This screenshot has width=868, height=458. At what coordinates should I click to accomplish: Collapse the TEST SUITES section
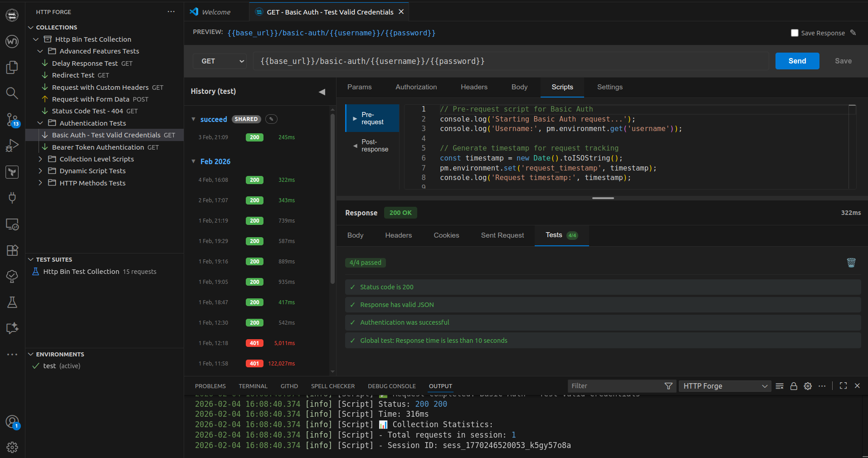point(31,259)
